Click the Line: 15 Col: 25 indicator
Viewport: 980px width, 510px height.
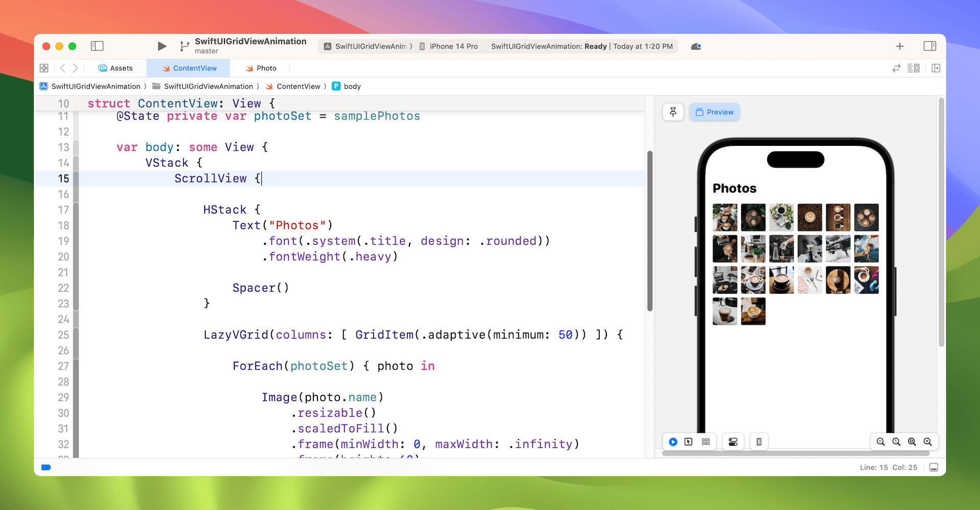[888, 468]
